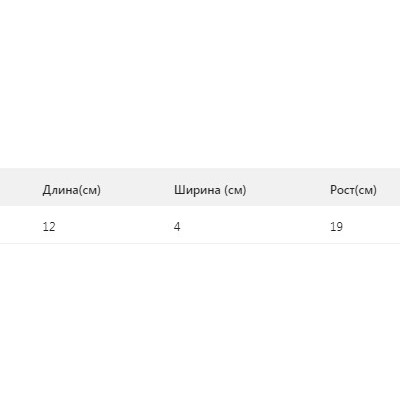Click the empty cell space between 4 and 19

tap(255, 227)
